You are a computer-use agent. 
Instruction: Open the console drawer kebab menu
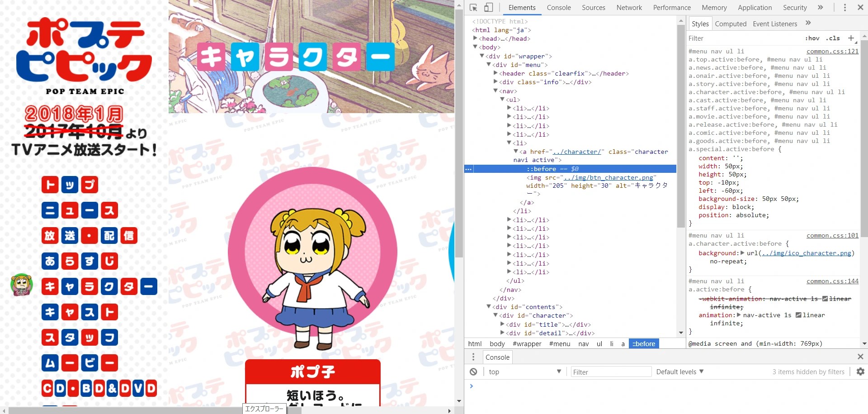(473, 357)
